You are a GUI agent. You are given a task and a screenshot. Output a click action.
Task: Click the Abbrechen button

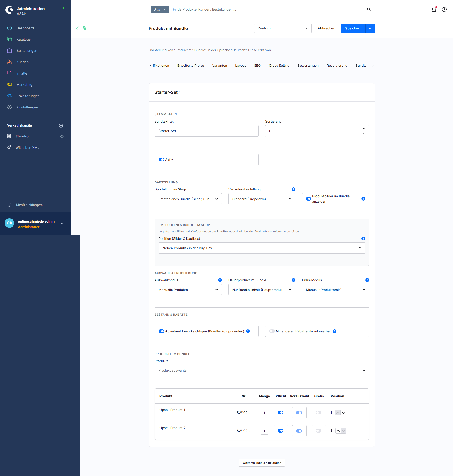[x=326, y=28]
